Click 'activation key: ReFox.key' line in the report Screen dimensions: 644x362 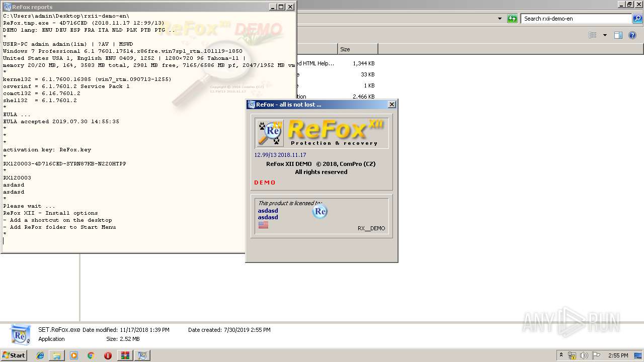[x=47, y=150]
